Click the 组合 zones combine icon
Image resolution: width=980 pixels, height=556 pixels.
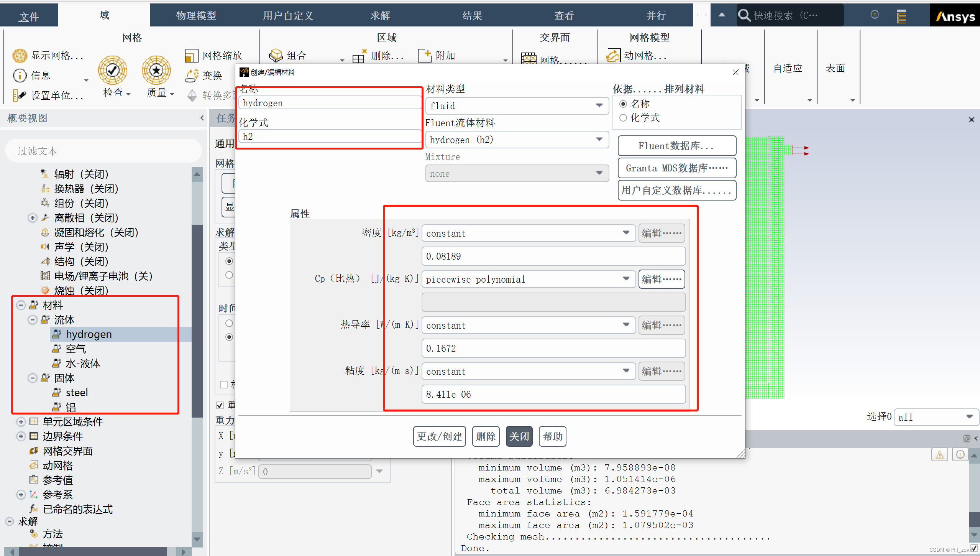(276, 56)
